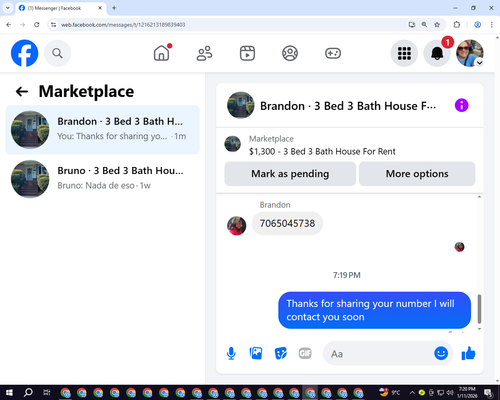Image resolution: width=500 pixels, height=400 pixels.
Task: Open the $1,300 3 Bed 3 Bath listing link
Action: 322,152
